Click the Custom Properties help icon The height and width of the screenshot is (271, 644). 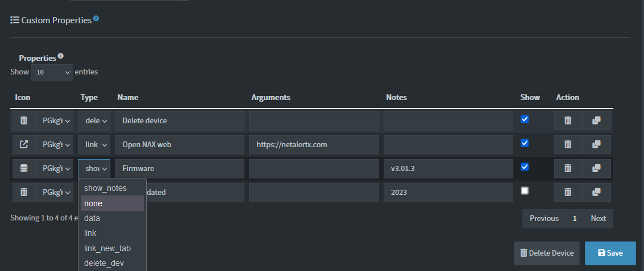[x=96, y=19]
